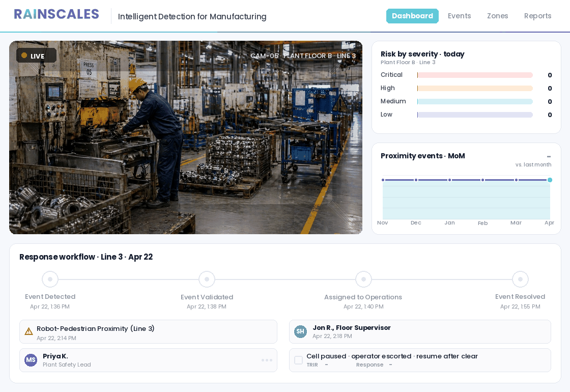Click the highlighted Dashboard button
Image resolution: width=570 pixels, height=392 pixels.
click(x=412, y=16)
